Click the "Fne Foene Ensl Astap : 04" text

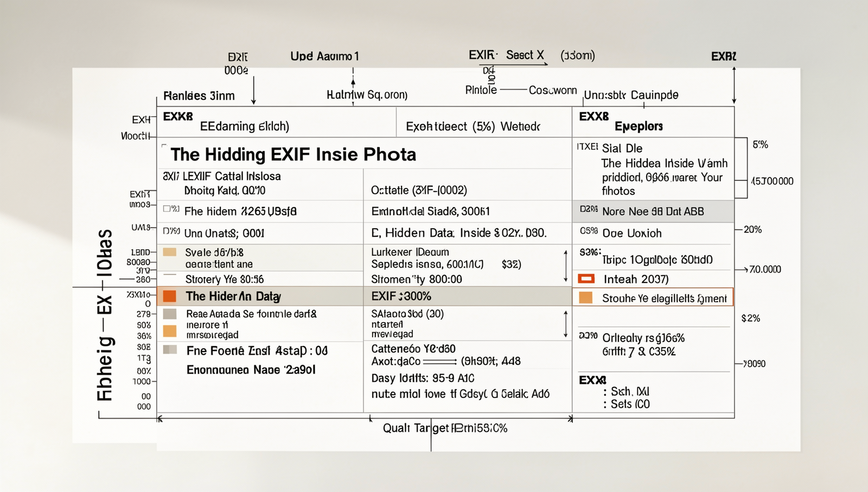(257, 351)
